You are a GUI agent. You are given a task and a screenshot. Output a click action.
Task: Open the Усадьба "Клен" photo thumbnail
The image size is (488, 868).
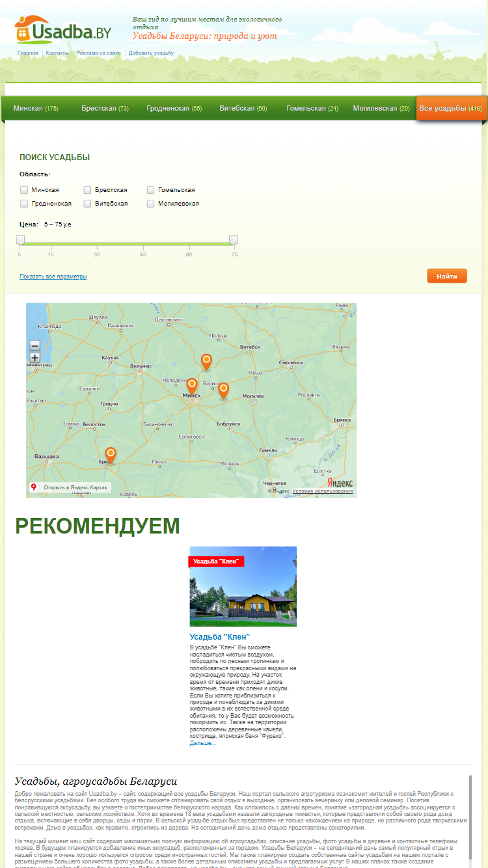(x=243, y=586)
